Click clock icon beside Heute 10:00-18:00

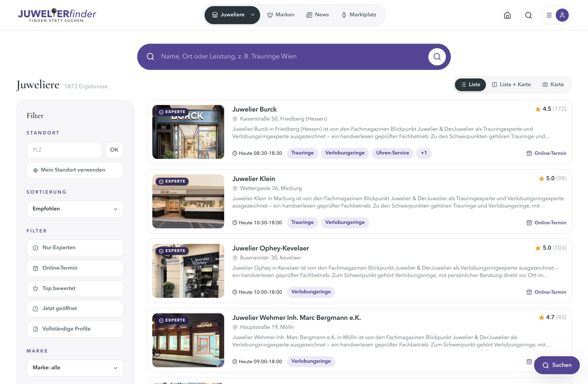pos(235,292)
